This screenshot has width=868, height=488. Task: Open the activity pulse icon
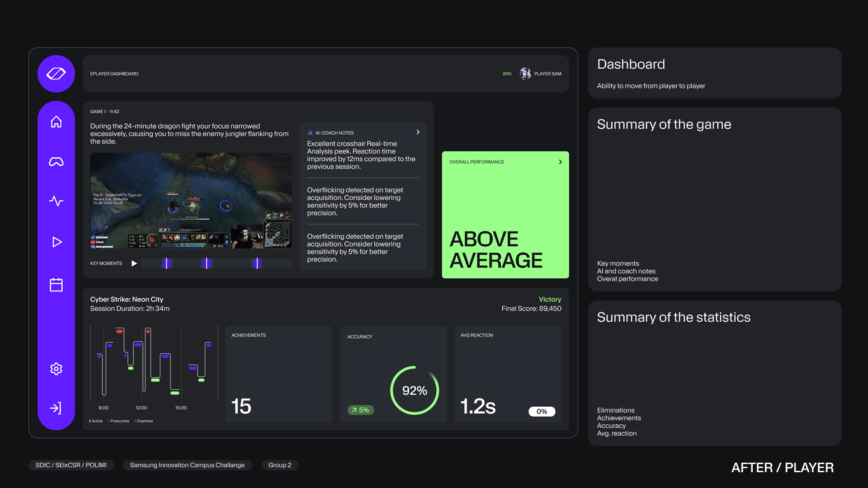(x=56, y=201)
